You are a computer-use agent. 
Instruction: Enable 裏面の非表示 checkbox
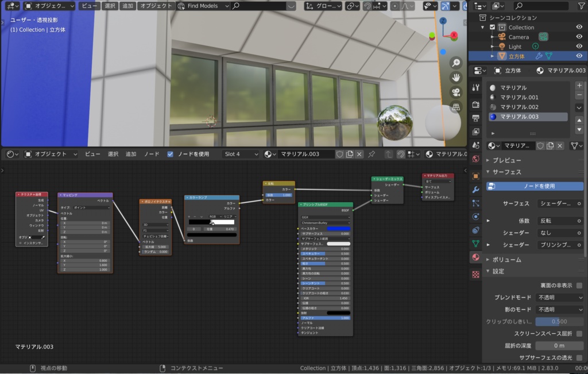(x=579, y=286)
